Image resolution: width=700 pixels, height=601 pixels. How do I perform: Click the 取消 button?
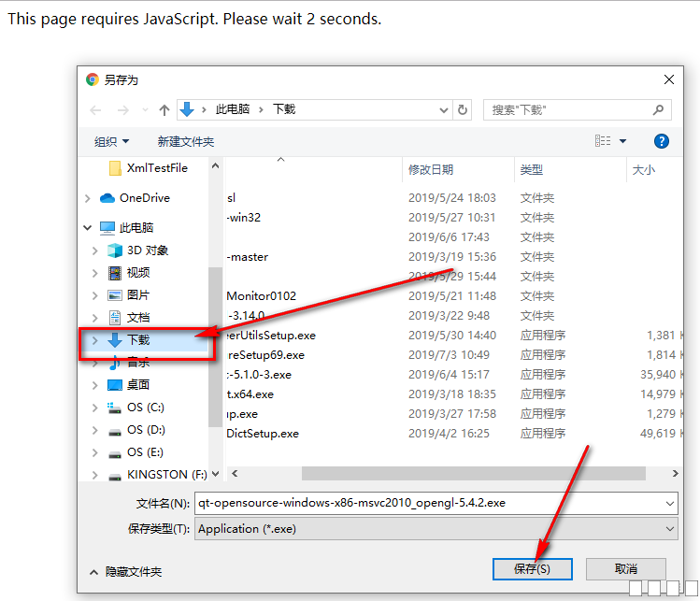click(x=625, y=568)
